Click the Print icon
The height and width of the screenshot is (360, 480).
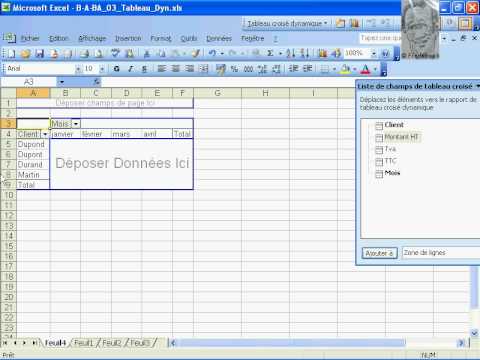click(84, 53)
